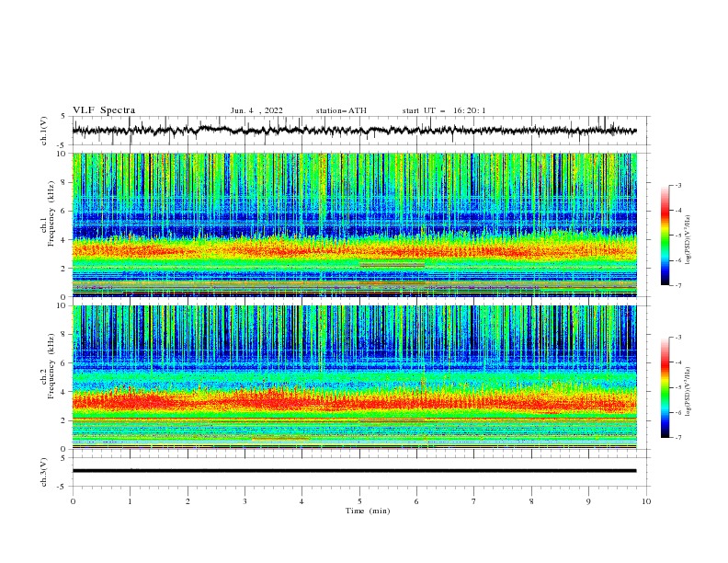This screenshot has height=563, width=728.
Task: Click the 'station=ATH' label
Action: 341,110
